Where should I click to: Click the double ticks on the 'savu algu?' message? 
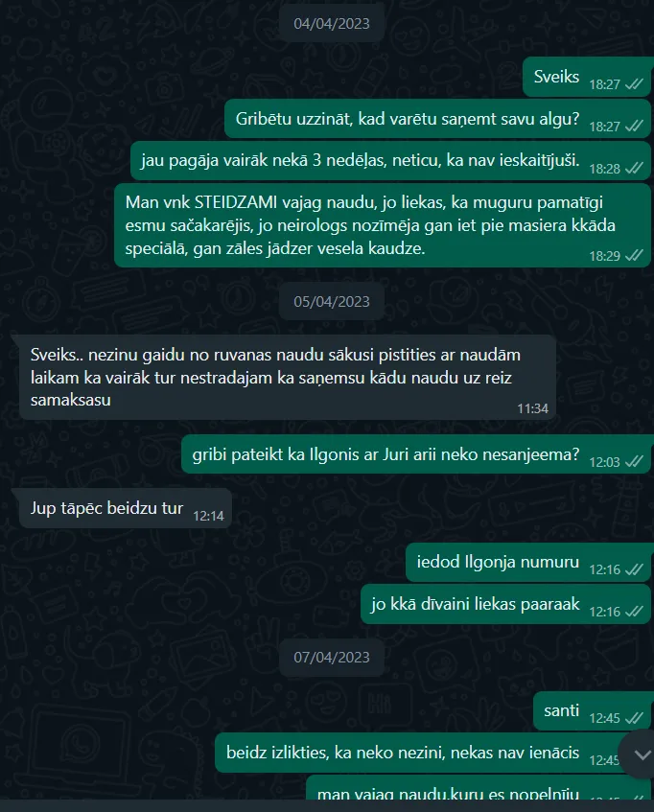pyautogui.click(x=634, y=127)
